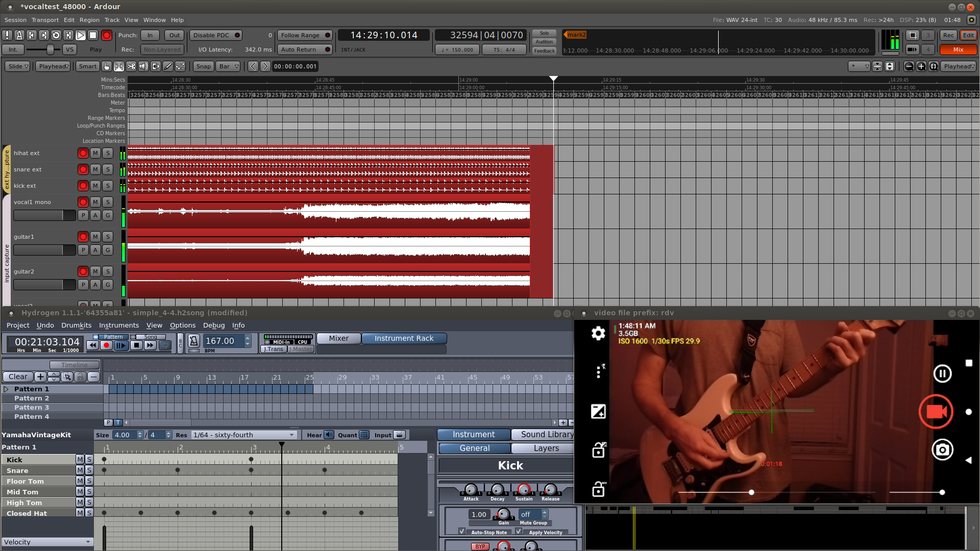Mute the Kick instrument in Hydrogen
This screenshot has width=980, height=551.
[x=80, y=460]
